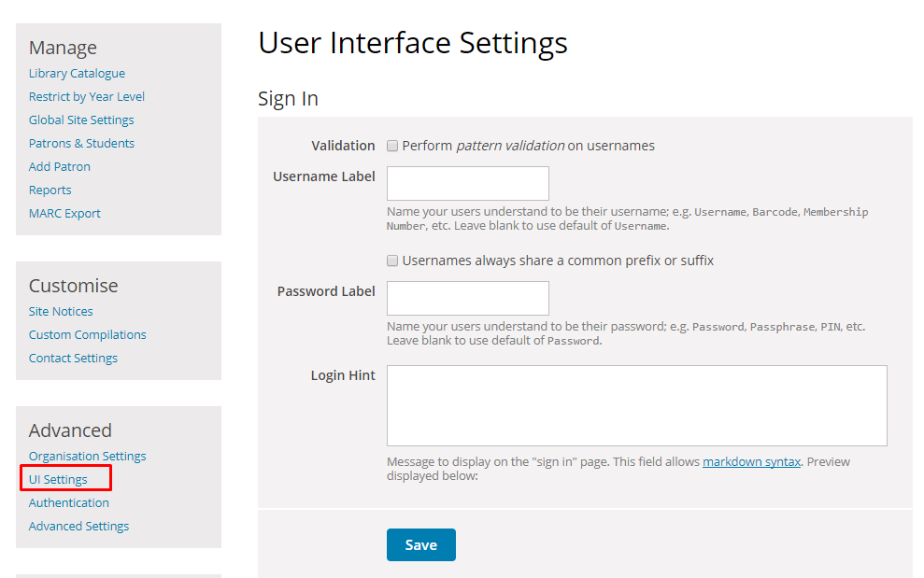Viewport: 924px width, 578px height.
Task: Click the Save button
Action: tap(420, 544)
